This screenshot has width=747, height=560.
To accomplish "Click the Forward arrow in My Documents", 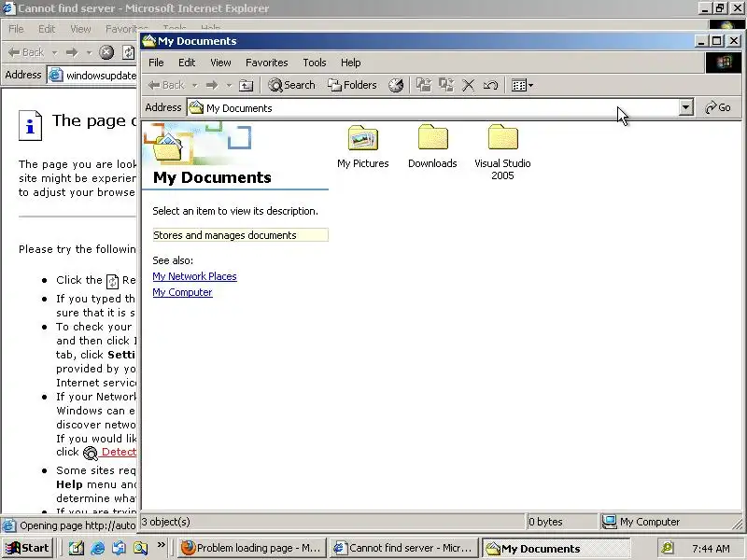I will 212,85.
